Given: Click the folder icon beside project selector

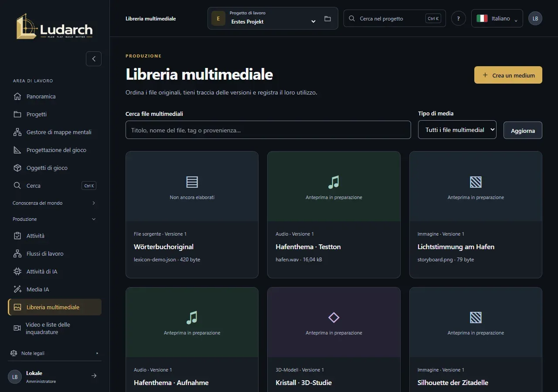Looking at the screenshot, I should pyautogui.click(x=328, y=19).
